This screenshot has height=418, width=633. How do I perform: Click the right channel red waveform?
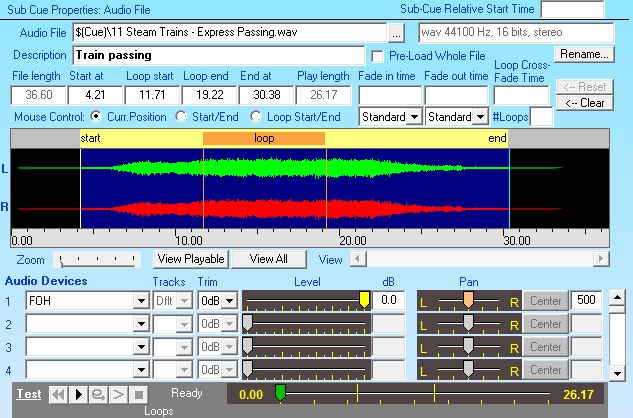click(x=289, y=209)
